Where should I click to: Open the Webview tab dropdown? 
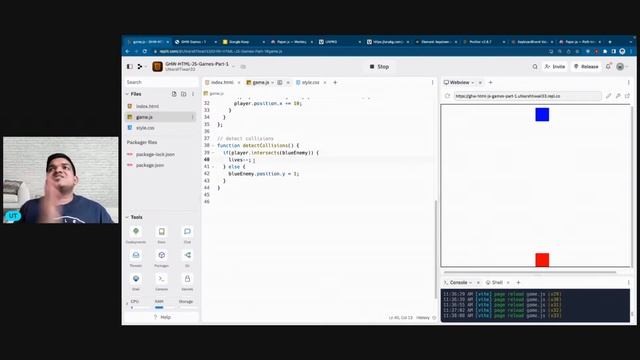[473, 82]
